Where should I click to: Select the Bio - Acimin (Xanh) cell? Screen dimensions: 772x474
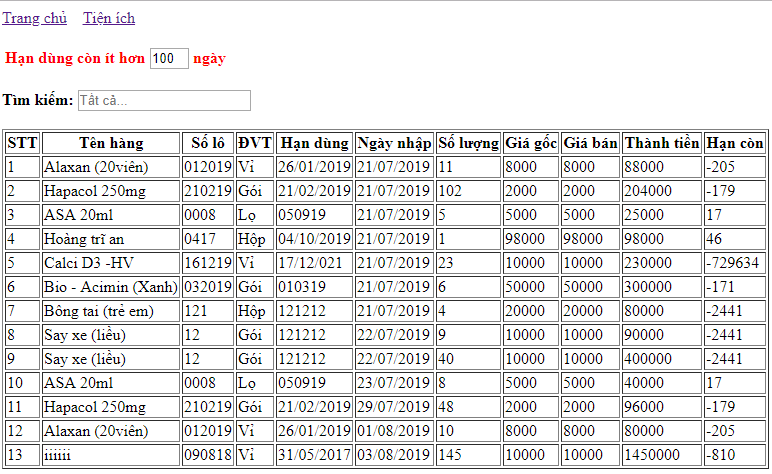coord(111,287)
